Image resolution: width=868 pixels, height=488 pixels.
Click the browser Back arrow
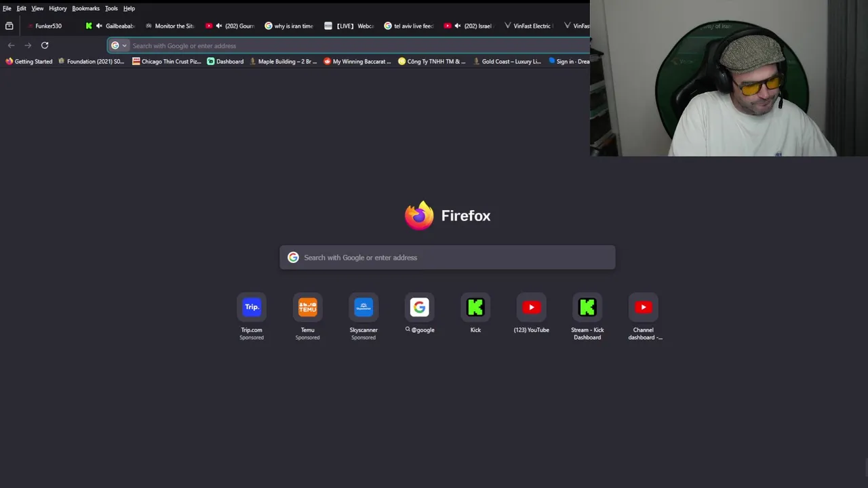point(11,45)
